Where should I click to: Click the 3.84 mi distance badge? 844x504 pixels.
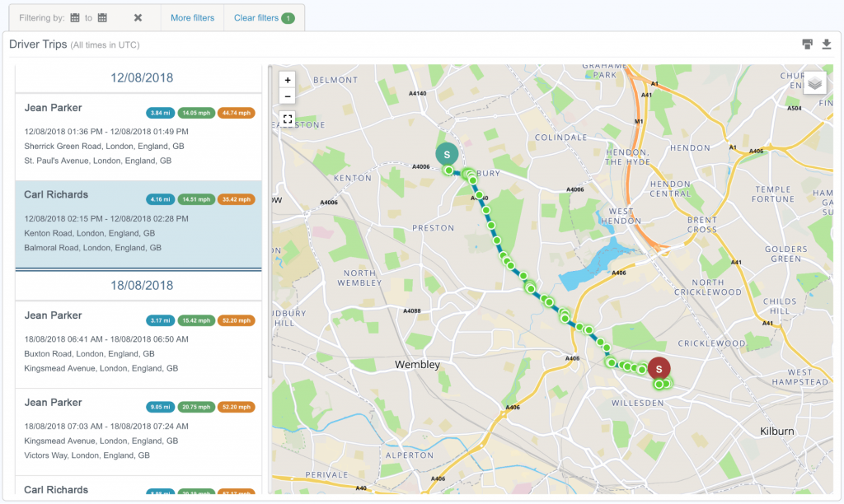161,113
